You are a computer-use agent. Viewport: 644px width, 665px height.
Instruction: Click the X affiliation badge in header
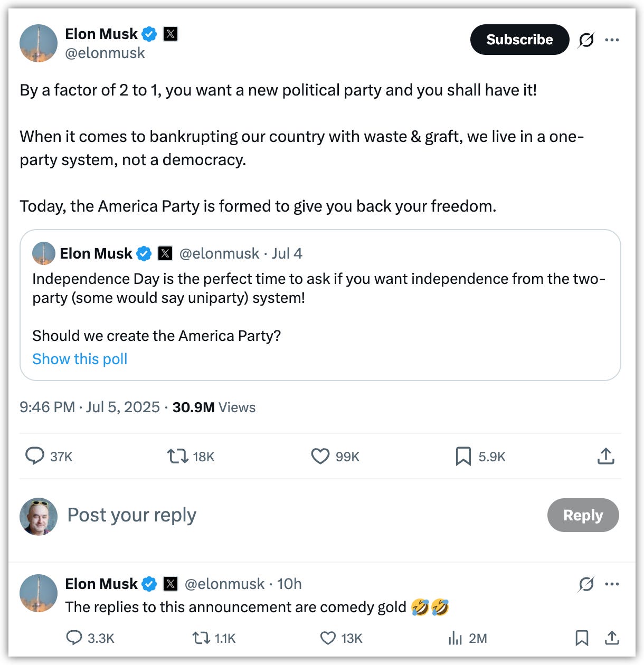click(170, 34)
